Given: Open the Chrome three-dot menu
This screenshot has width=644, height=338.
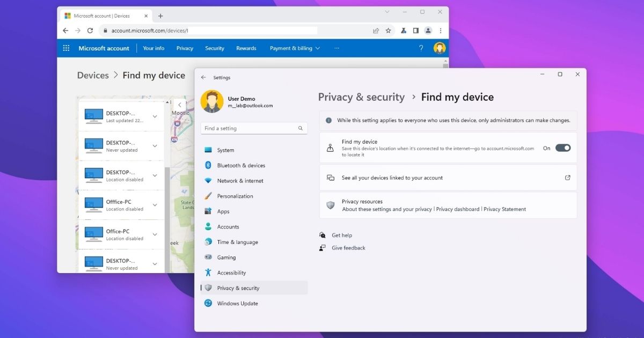Looking at the screenshot, I should pyautogui.click(x=441, y=31).
